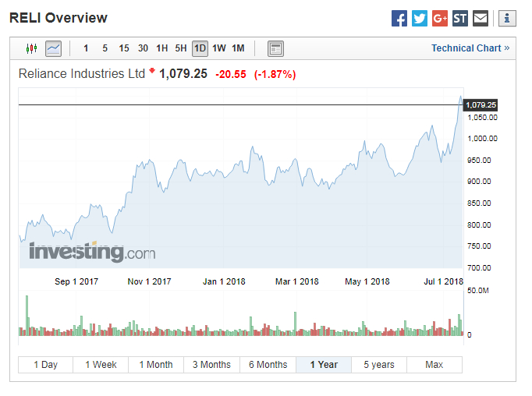Click the Jul 1 2018 axis label
Image resolution: width=532 pixels, height=396 pixels.
click(443, 281)
